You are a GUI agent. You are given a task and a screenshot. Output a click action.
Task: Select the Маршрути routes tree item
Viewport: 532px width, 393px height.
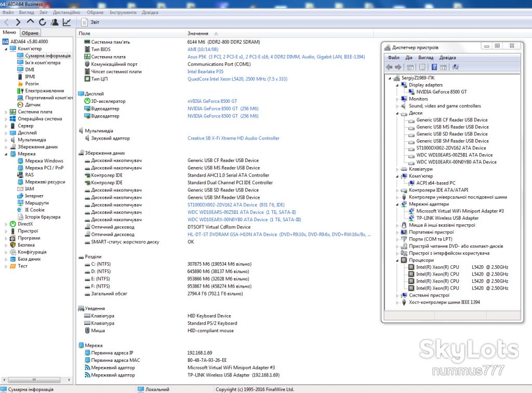pyautogui.click(x=37, y=203)
